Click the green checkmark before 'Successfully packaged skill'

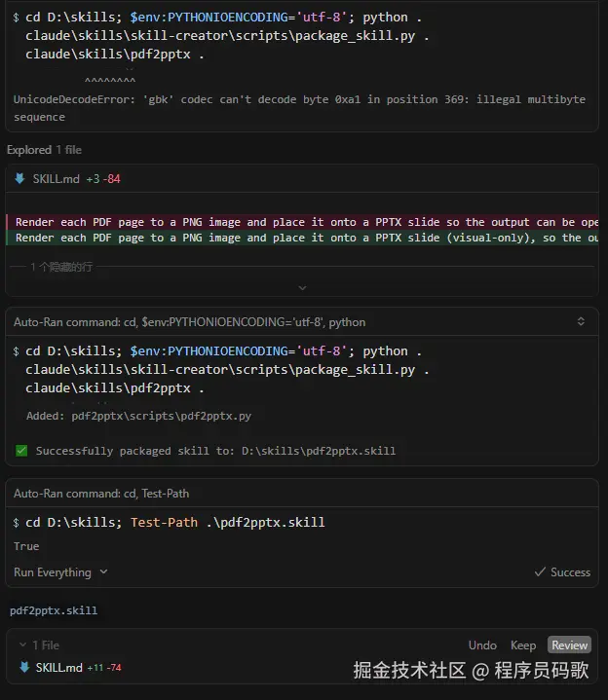click(x=21, y=451)
